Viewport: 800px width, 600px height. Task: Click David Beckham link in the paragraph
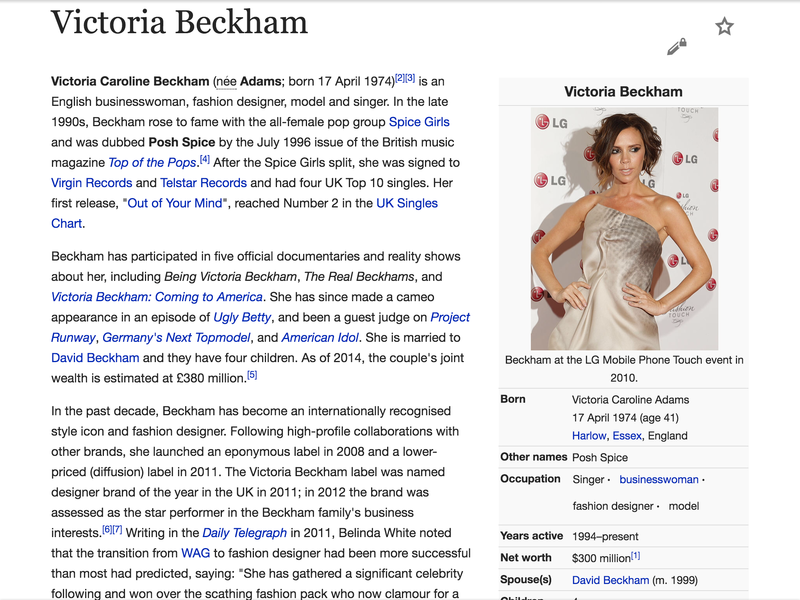pyautogui.click(x=95, y=357)
